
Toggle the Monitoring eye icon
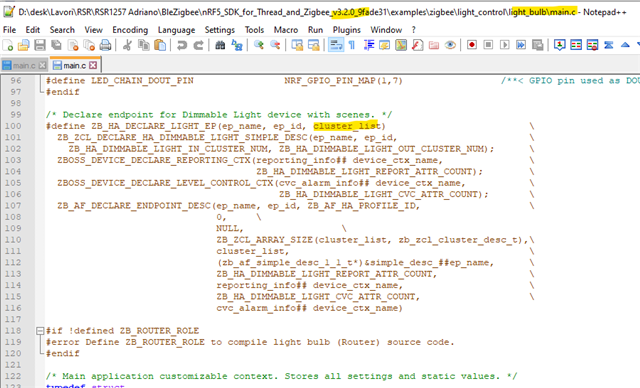[x=450, y=45]
